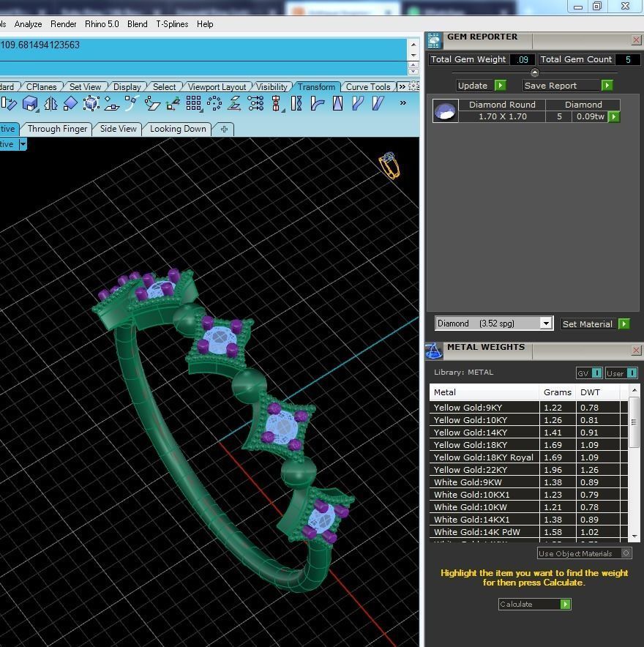This screenshot has height=647, width=644.
Task: Click metal list scroll-up arrow
Action: point(634,390)
